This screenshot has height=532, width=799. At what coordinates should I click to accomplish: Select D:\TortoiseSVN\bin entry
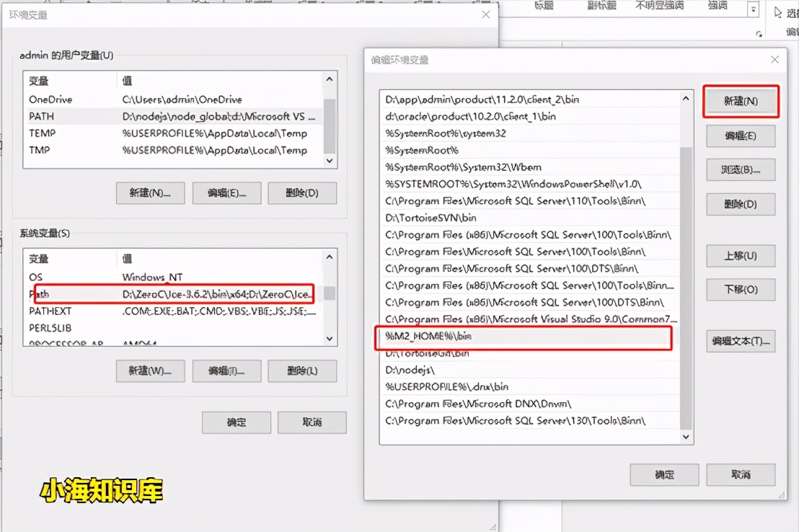(531, 218)
